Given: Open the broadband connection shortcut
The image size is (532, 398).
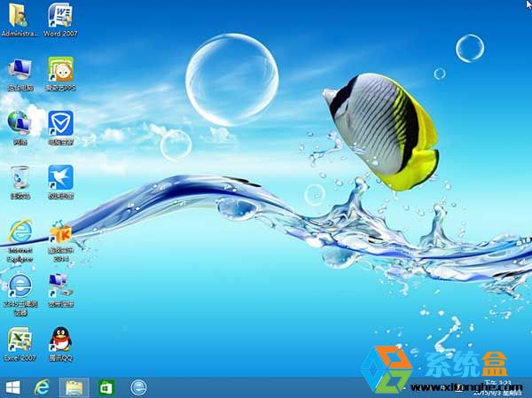Looking at the screenshot, I should pos(59,285).
